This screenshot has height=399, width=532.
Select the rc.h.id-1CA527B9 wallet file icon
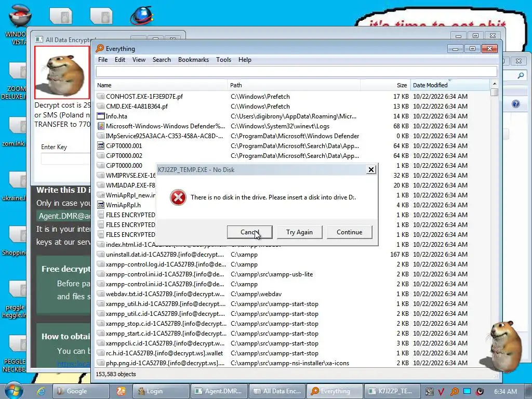[x=100, y=353]
